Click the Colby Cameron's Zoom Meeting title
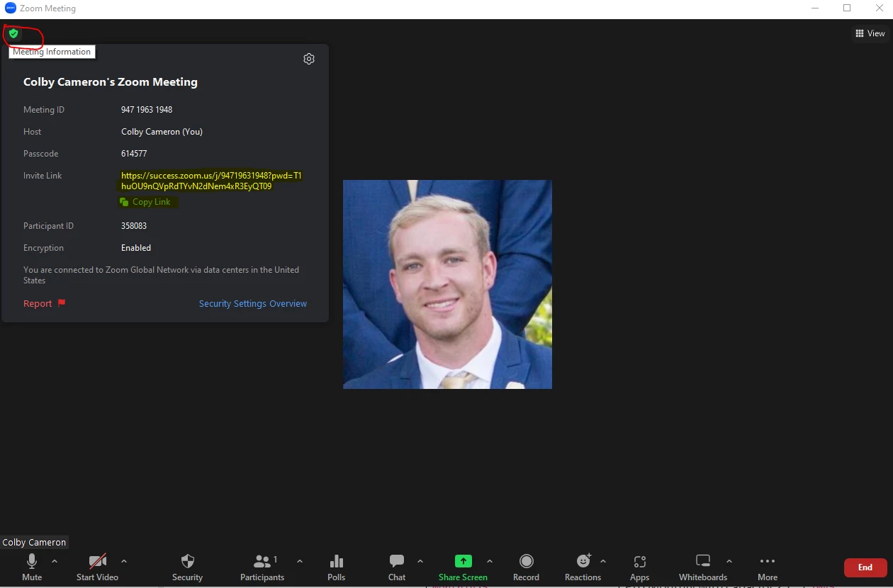The width and height of the screenshot is (893, 588). 111,82
